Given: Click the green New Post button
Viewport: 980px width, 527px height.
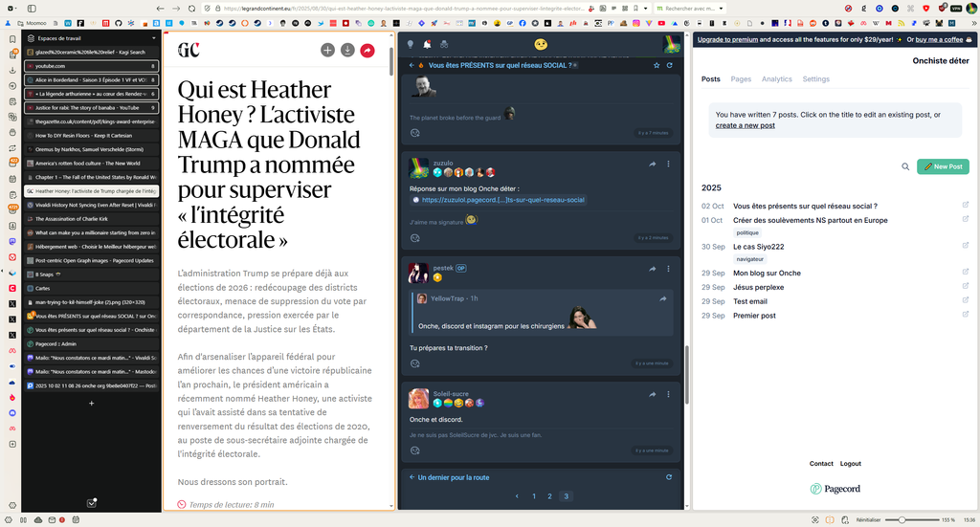Looking at the screenshot, I should click(x=943, y=166).
